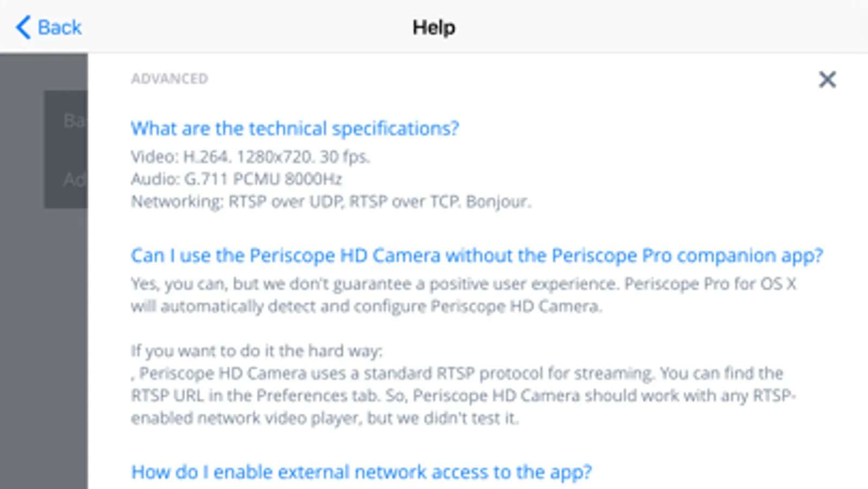Open "What are the technical specifications?" question
868x489 pixels.
(295, 129)
